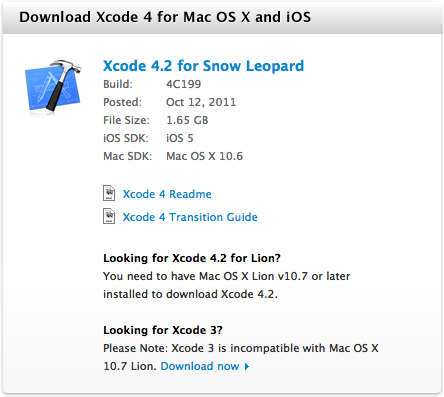The height and width of the screenshot is (397, 444).
Task: Click the Download Xcode 4 header title
Action: pos(165,17)
